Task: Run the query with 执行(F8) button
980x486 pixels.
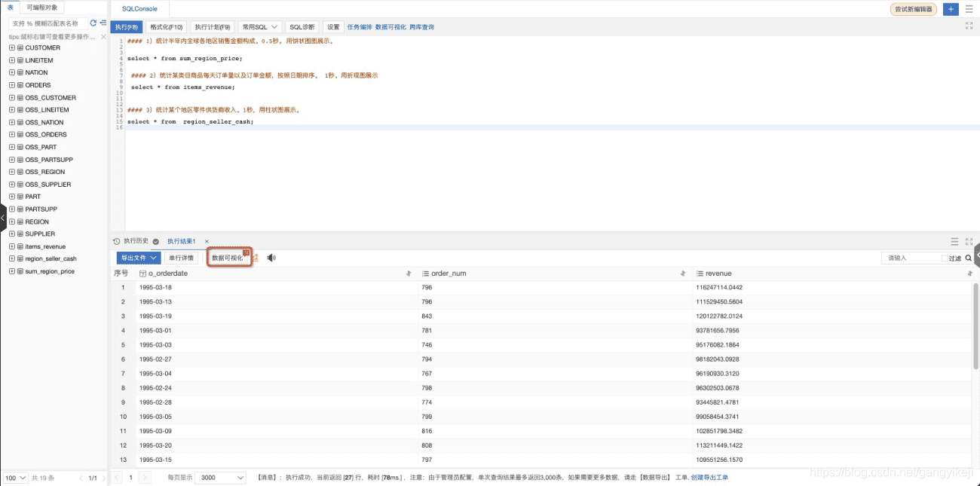Action: pos(126,26)
